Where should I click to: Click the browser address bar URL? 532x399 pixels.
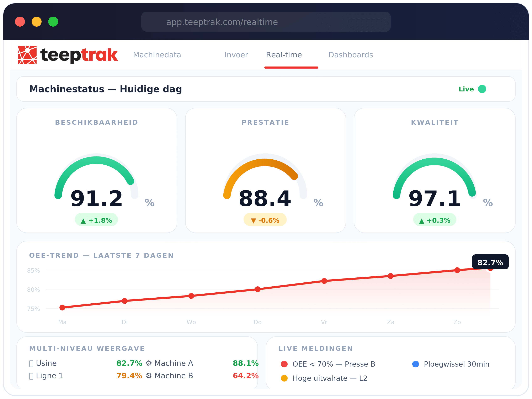pyautogui.click(x=222, y=22)
